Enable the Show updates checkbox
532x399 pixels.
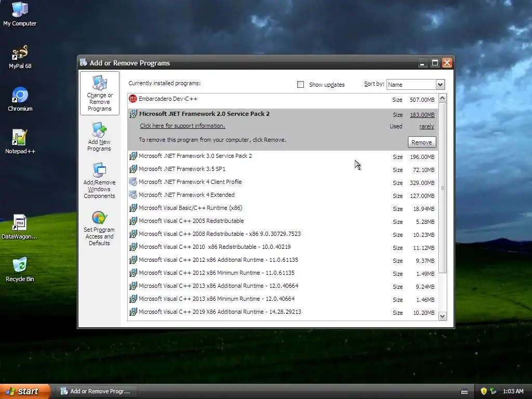pyautogui.click(x=301, y=85)
